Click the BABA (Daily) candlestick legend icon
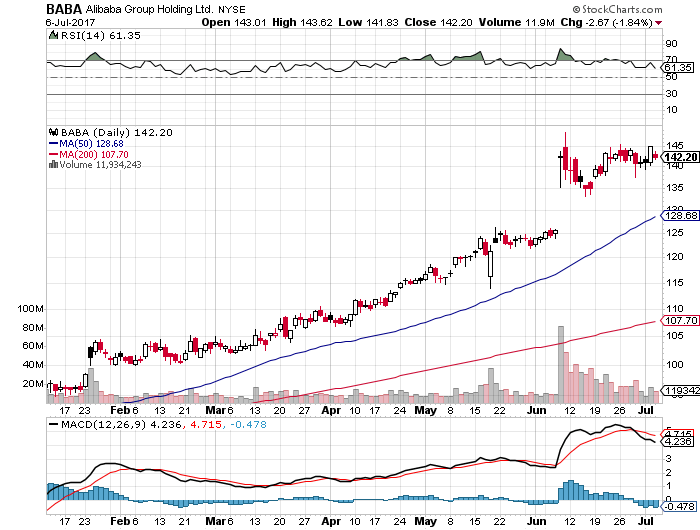 tap(54, 132)
